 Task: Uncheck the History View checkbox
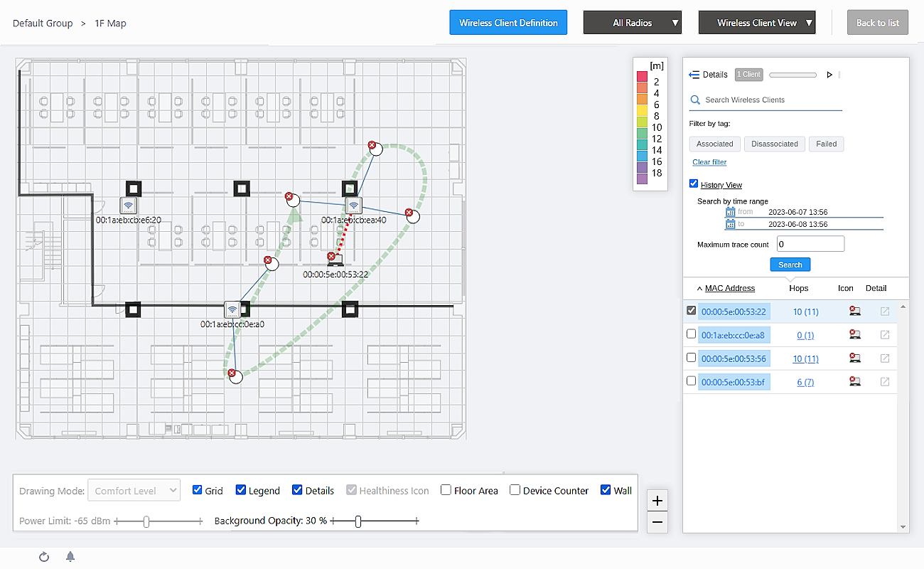coord(694,184)
